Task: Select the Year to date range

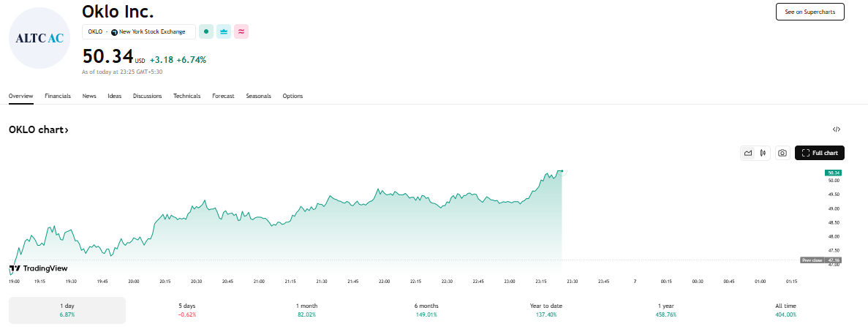Action: (546, 310)
